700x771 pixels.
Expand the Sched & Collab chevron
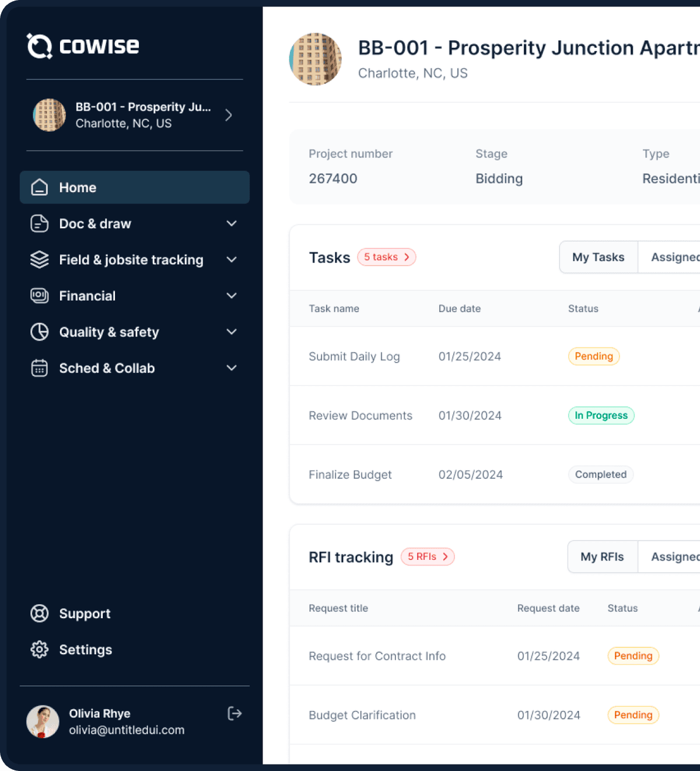(232, 368)
